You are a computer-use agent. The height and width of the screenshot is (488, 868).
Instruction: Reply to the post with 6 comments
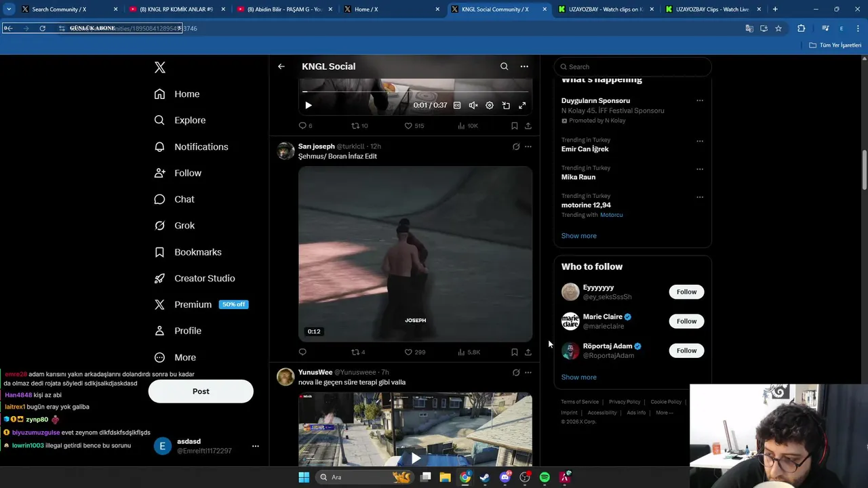tap(306, 125)
